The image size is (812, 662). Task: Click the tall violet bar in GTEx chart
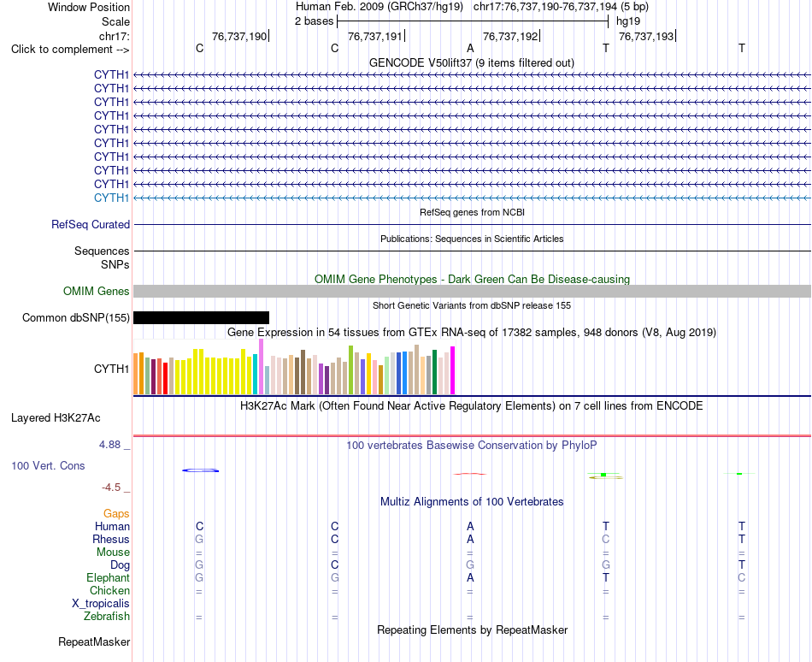click(x=261, y=367)
